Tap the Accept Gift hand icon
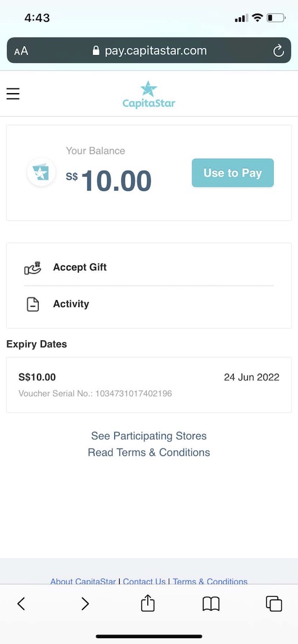The width and height of the screenshot is (298, 644). tap(33, 268)
